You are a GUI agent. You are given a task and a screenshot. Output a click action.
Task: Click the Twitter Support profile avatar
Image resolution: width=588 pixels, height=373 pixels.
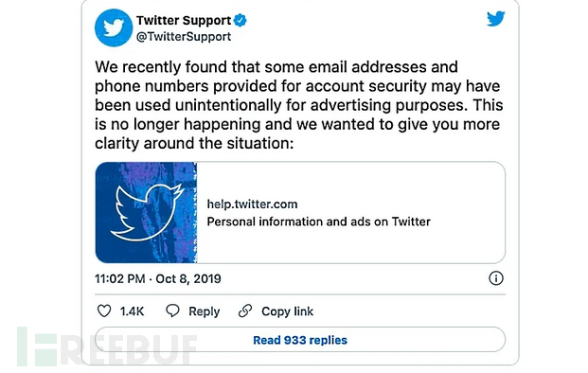tap(114, 27)
